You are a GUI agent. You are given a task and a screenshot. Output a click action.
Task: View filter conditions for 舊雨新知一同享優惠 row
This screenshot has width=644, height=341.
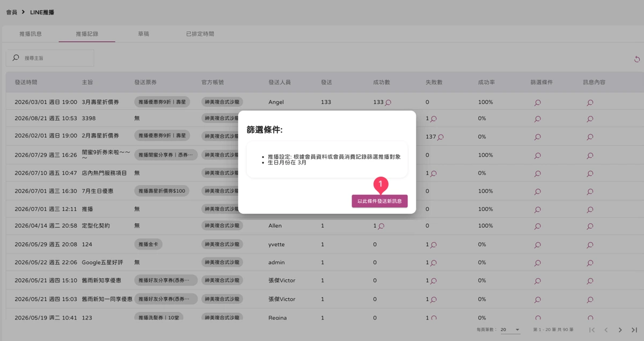tap(537, 299)
